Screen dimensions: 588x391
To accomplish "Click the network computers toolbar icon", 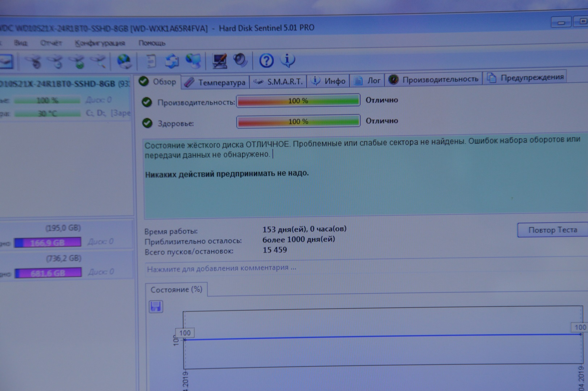I will pyautogui.click(x=193, y=61).
